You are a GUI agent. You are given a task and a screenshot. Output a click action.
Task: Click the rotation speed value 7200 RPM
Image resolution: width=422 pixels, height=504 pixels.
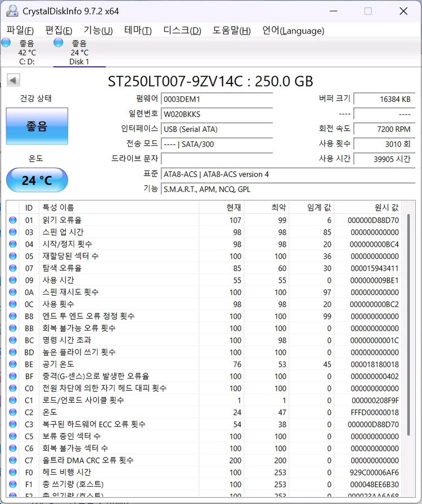tap(384, 129)
